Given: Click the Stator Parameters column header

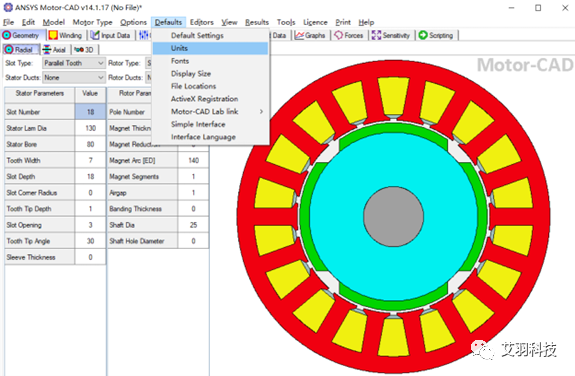Looking at the screenshot, I should 40,94.
